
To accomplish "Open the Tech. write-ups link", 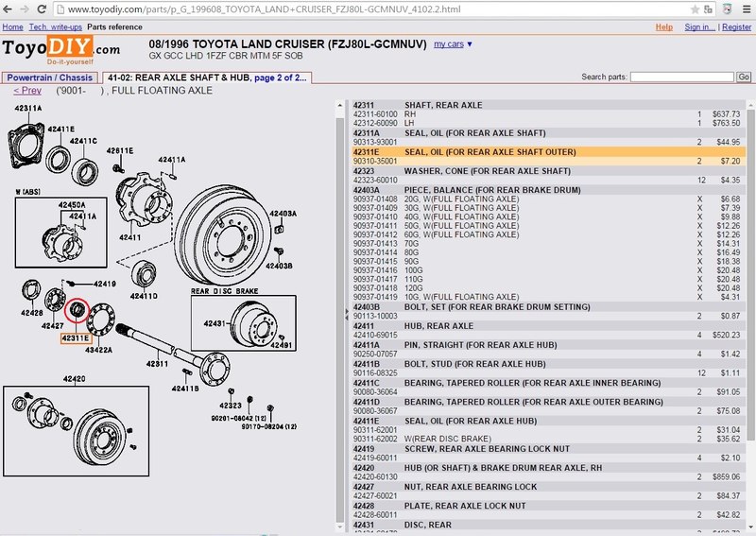I will point(56,27).
